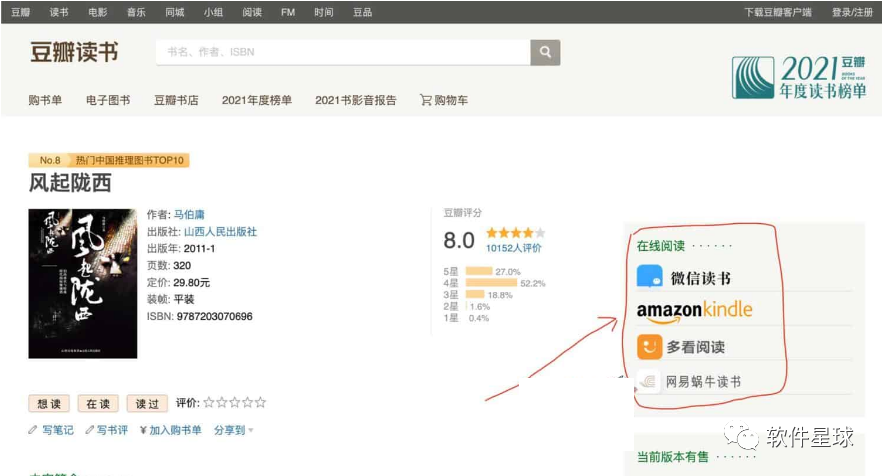The image size is (882, 476).
Task: Open 电影 in the top navigation
Action: (97, 12)
